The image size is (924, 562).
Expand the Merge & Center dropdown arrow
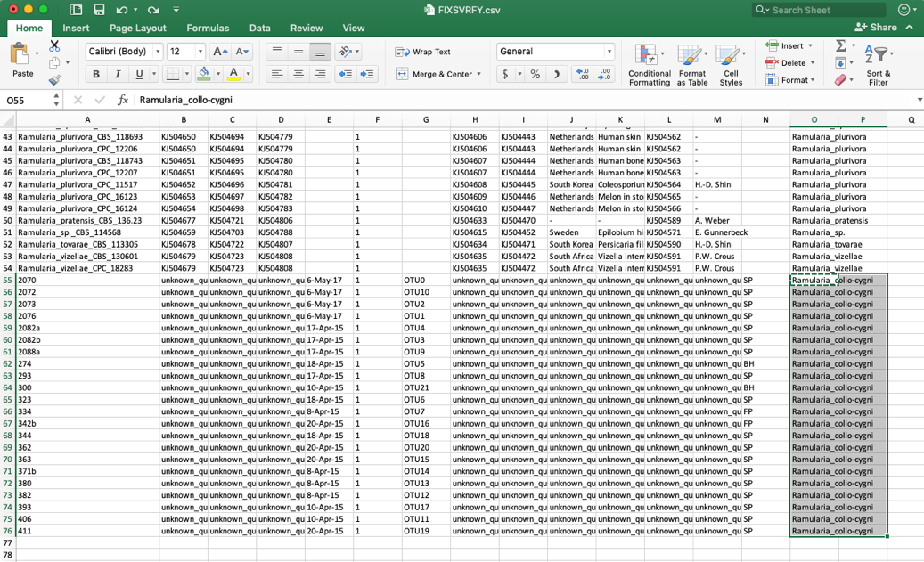click(x=478, y=74)
